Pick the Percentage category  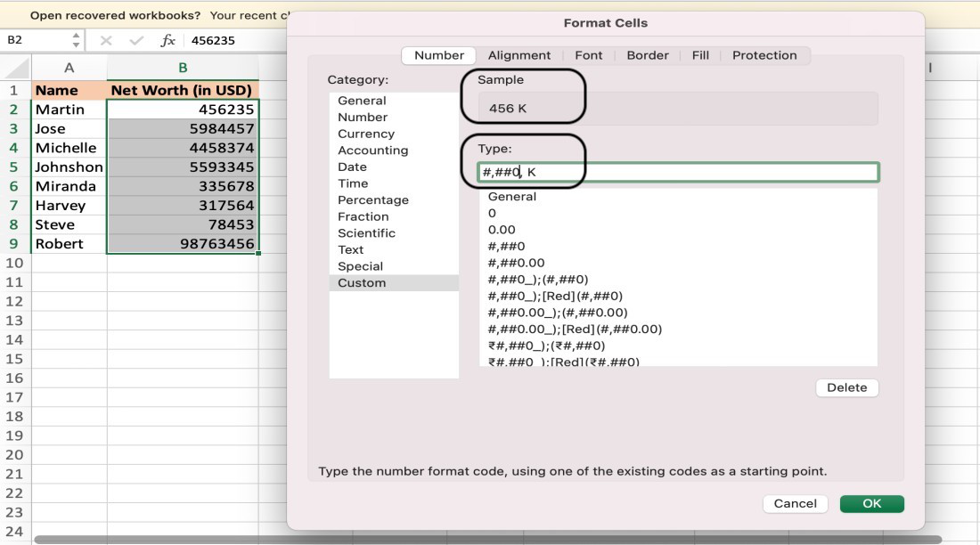372,200
